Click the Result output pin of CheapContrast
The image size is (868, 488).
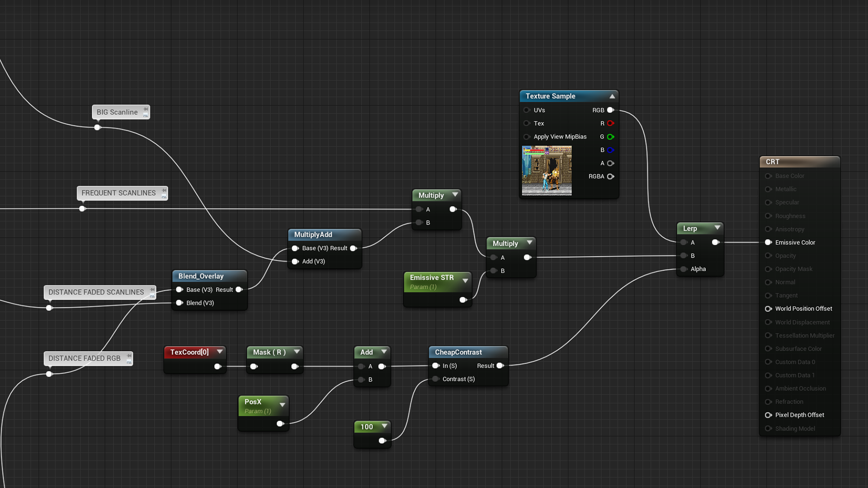500,366
